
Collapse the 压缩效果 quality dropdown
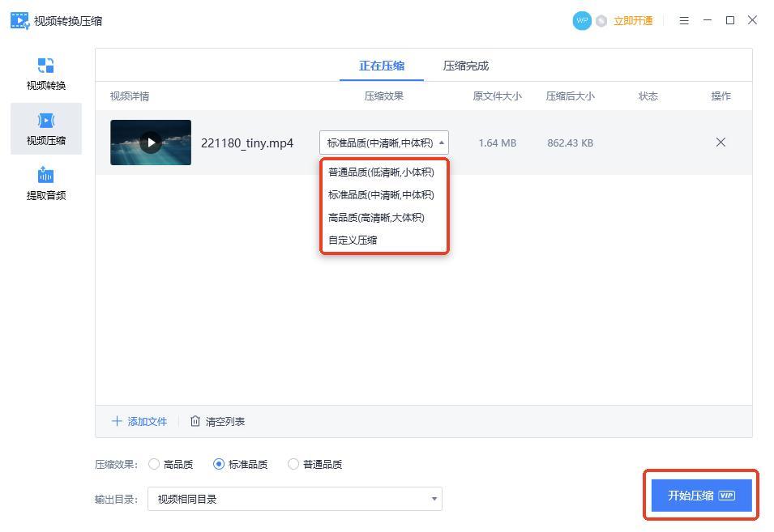pyautogui.click(x=441, y=143)
